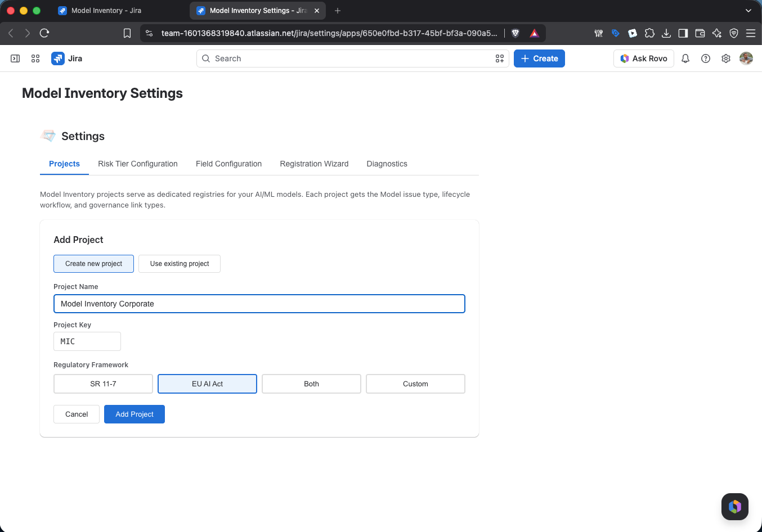Close the Model Inventory Settings tab
The width and height of the screenshot is (762, 532).
pos(317,11)
